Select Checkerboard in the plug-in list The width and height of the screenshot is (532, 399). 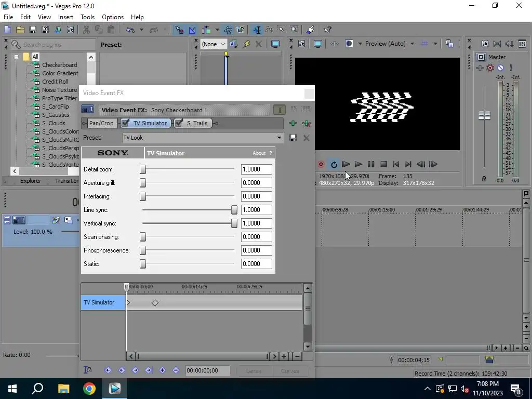tap(59, 65)
